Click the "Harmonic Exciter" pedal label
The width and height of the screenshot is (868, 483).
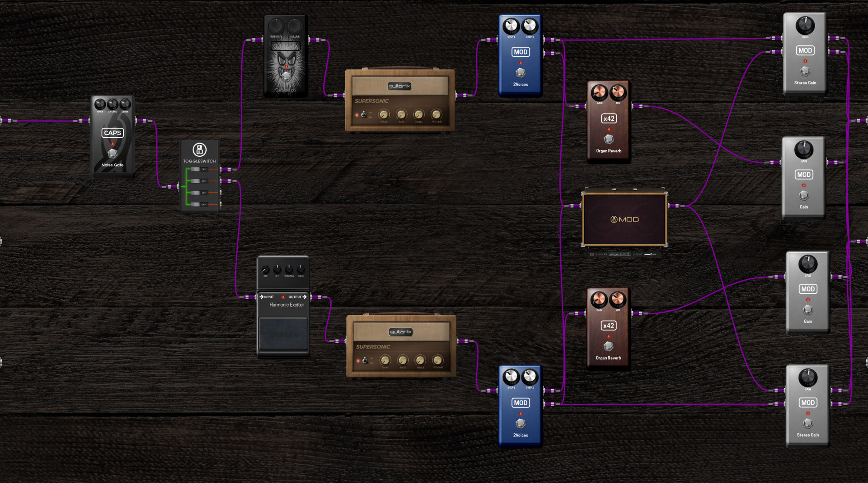tap(287, 305)
